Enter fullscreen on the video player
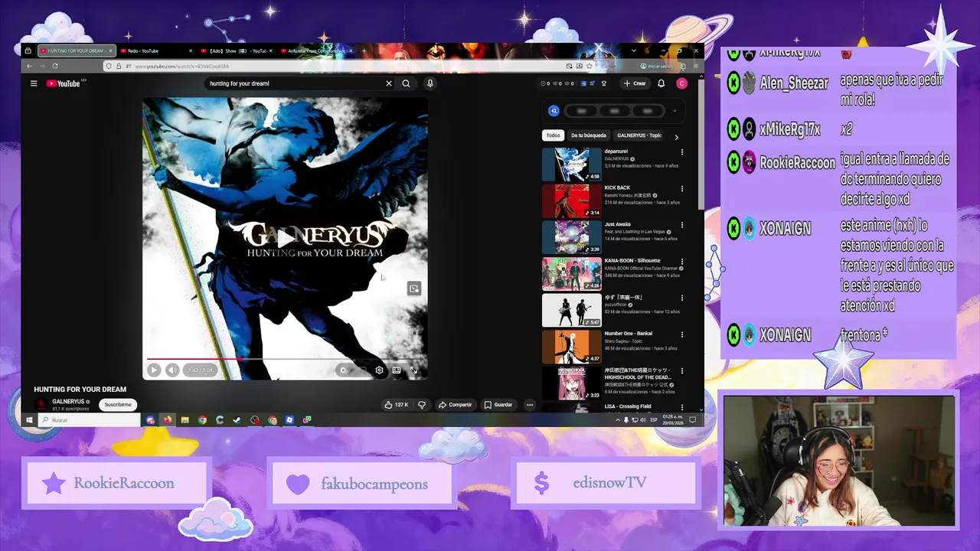 (x=413, y=370)
